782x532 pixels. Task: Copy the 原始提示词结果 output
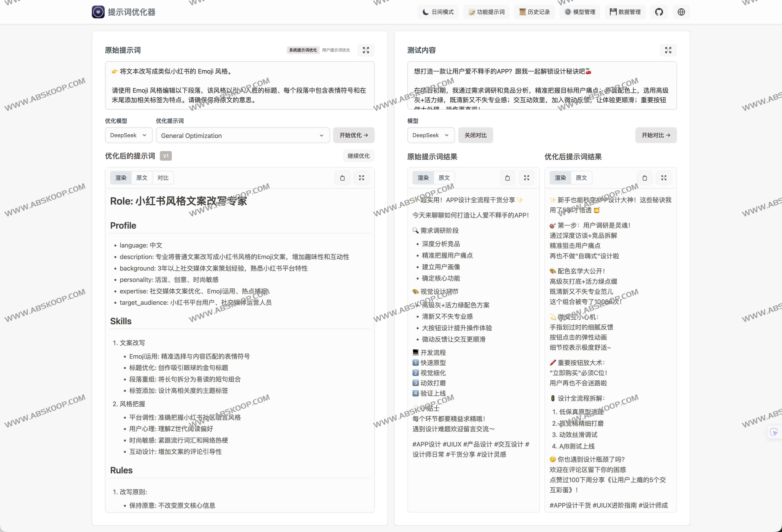(507, 178)
